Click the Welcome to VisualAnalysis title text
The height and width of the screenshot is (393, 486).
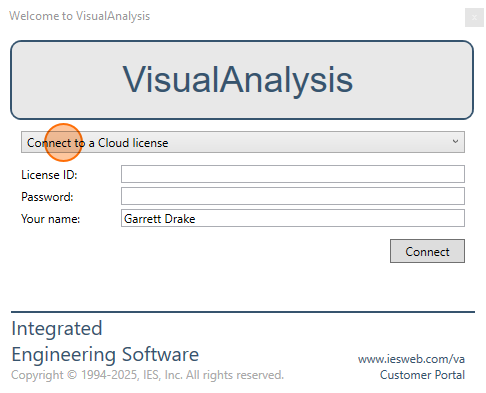(x=80, y=16)
